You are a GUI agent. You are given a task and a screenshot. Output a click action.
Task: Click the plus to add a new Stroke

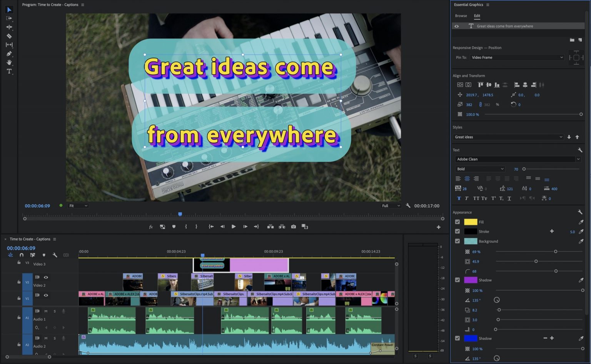click(552, 231)
